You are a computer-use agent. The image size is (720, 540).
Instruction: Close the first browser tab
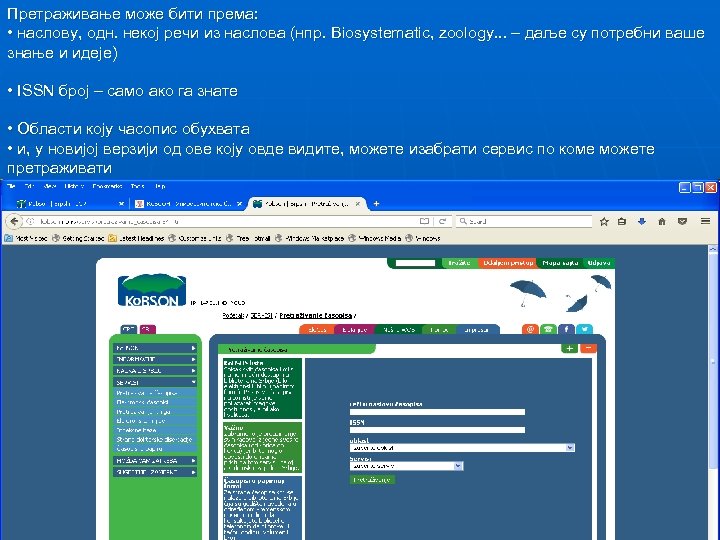coord(121,203)
